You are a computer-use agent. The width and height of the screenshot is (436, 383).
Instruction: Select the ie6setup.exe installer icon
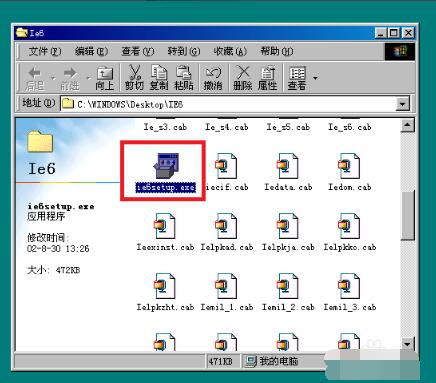click(166, 166)
